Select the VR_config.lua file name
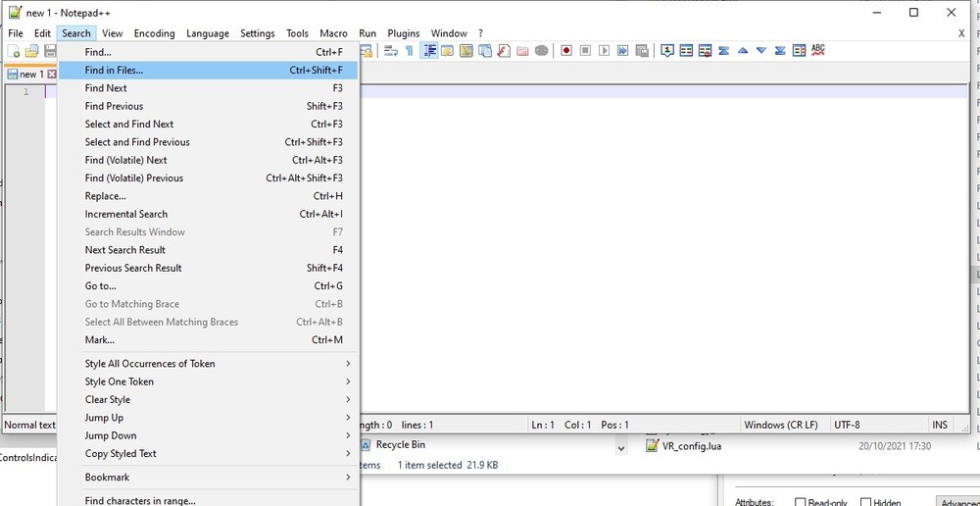This screenshot has height=506, width=980. tap(692, 446)
